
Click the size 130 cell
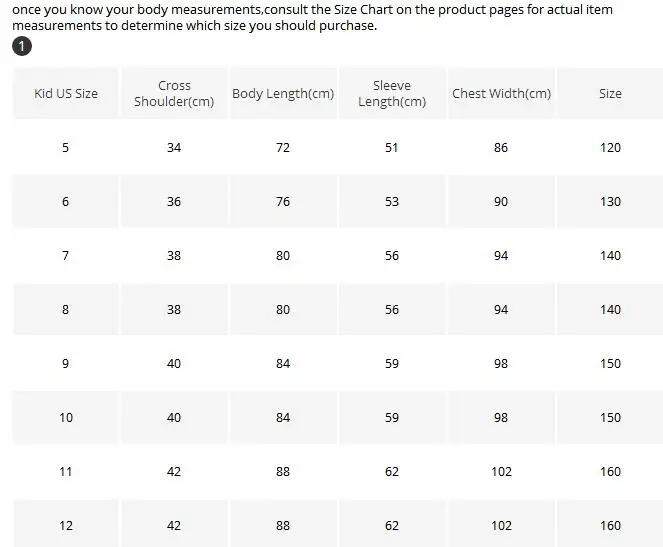610,201
